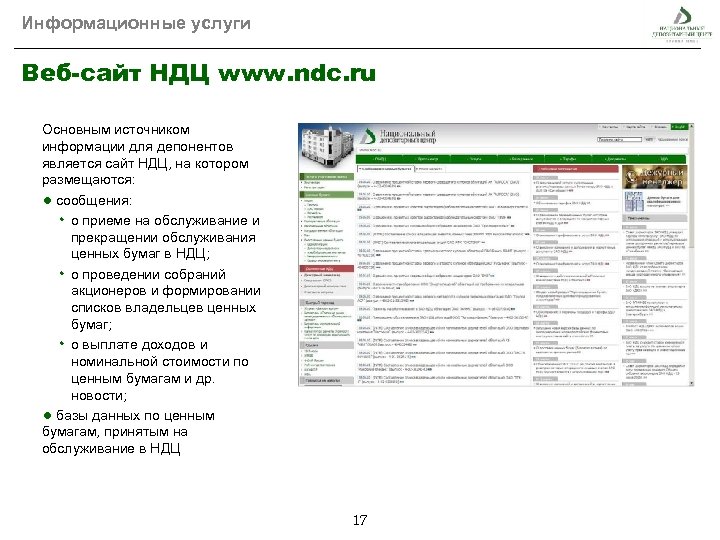Click the slide page number 17
The image size is (720, 540).
coord(360,520)
